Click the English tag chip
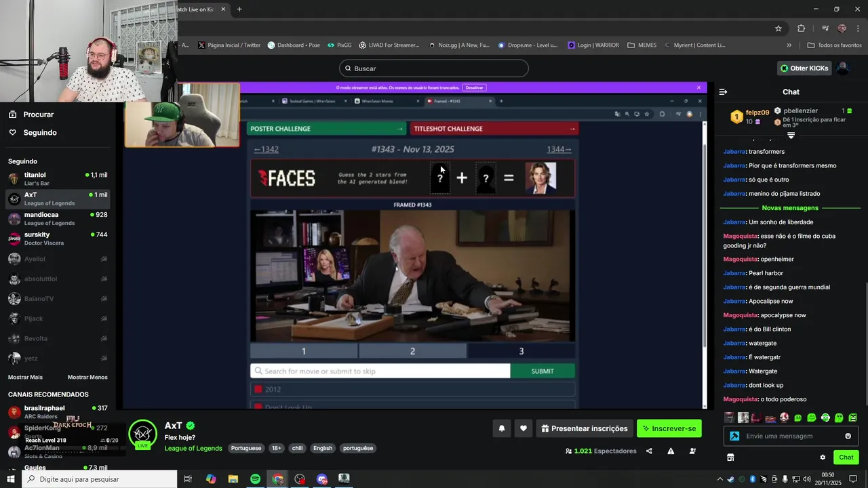The height and width of the screenshot is (488, 868). pyautogui.click(x=323, y=448)
